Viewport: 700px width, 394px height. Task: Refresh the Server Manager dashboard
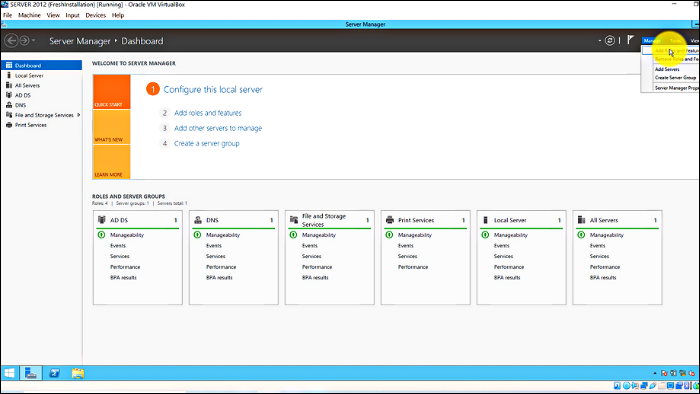(609, 41)
